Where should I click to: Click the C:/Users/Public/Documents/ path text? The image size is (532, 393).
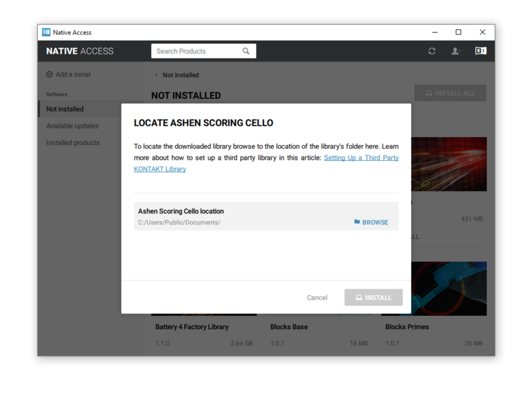click(x=179, y=223)
